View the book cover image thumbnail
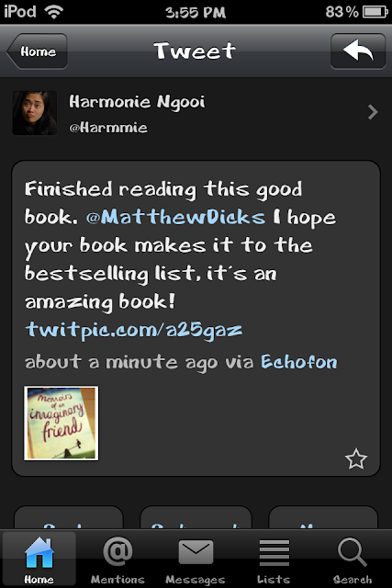This screenshot has height=588, width=392. click(62, 423)
